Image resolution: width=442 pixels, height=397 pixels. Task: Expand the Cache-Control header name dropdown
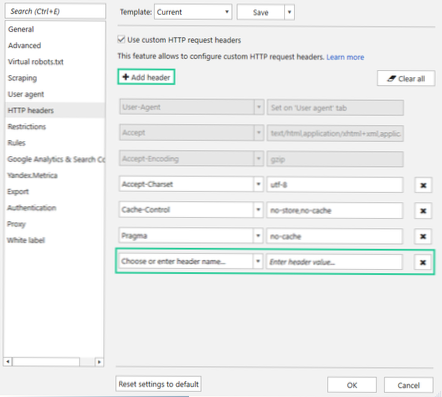click(258, 210)
